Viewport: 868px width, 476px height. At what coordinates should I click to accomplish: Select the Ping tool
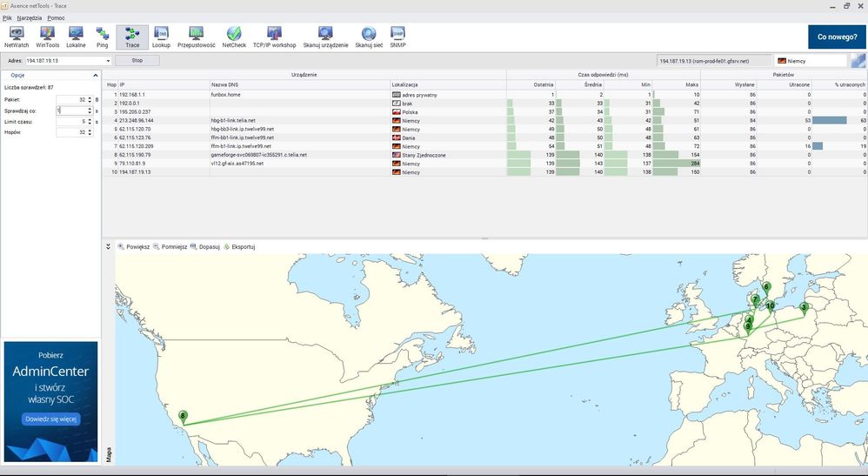[103, 37]
